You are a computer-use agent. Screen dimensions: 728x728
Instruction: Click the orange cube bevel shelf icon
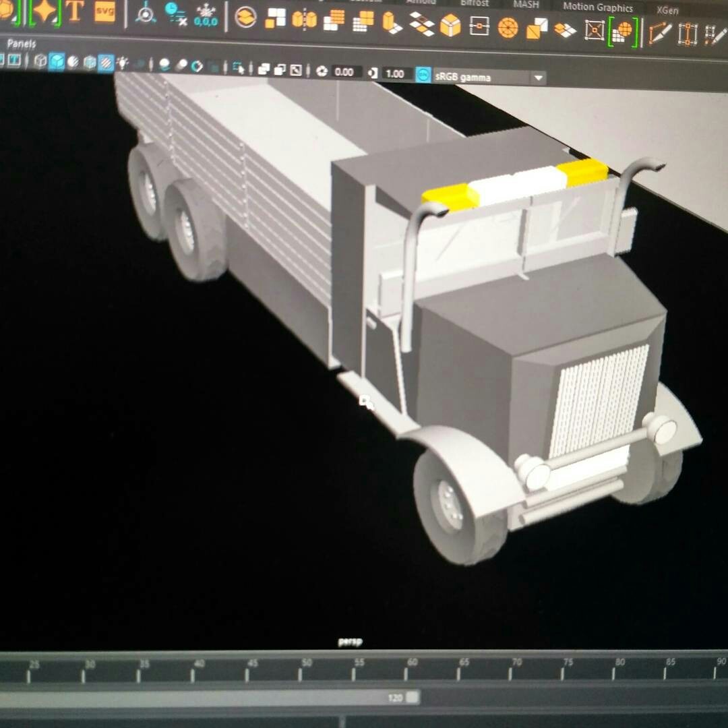pyautogui.click(x=450, y=26)
